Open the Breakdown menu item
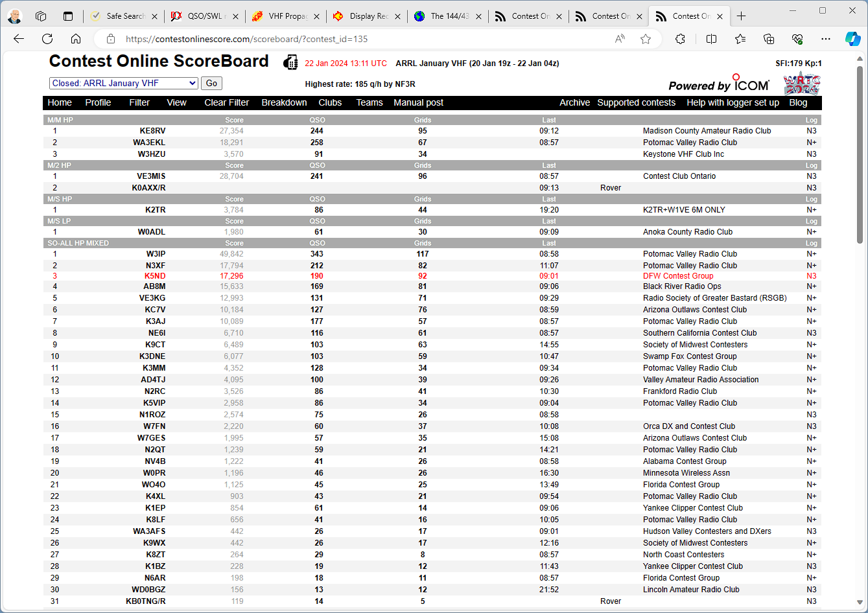The height and width of the screenshot is (613, 868). coord(284,102)
